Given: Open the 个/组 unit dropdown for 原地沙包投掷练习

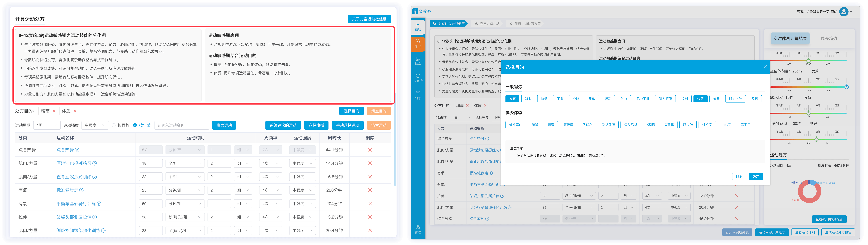Looking at the screenshot, I should [x=185, y=164].
